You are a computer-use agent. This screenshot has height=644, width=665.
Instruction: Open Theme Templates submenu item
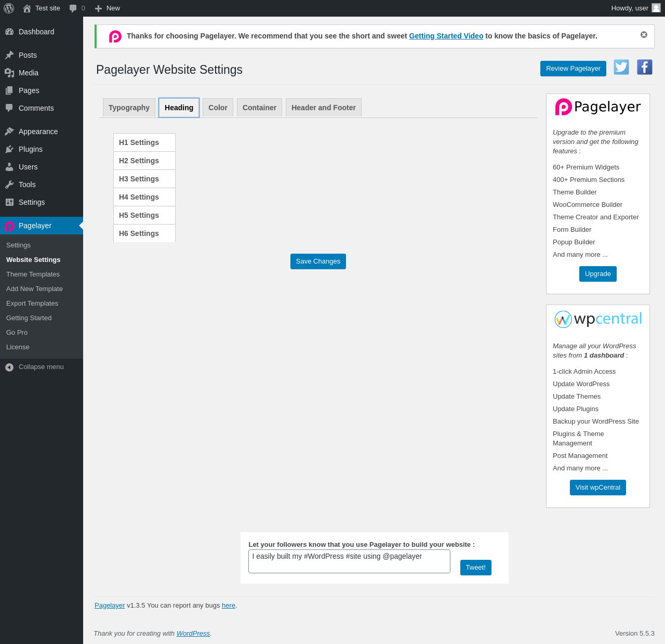[33, 274]
